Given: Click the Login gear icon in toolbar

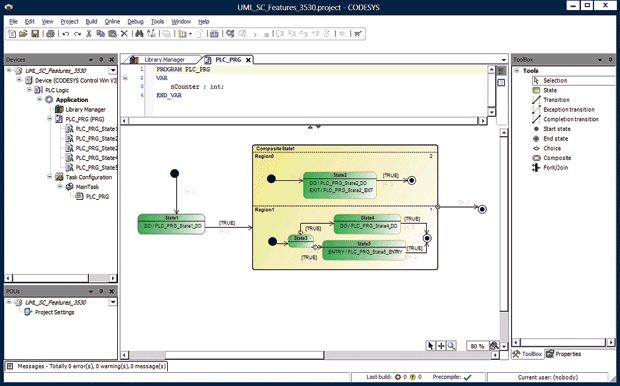Looking at the screenshot, I should (x=230, y=34).
